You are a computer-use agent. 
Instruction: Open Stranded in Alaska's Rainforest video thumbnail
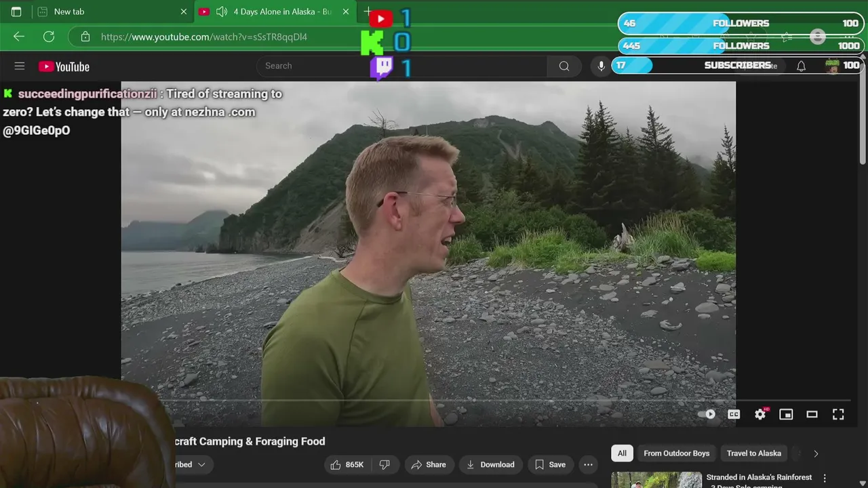656,480
